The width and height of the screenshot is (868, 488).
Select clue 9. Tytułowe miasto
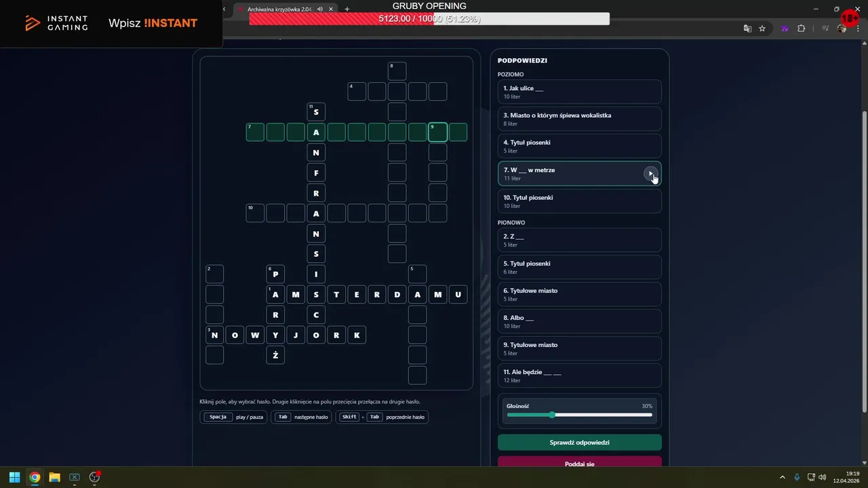point(579,348)
